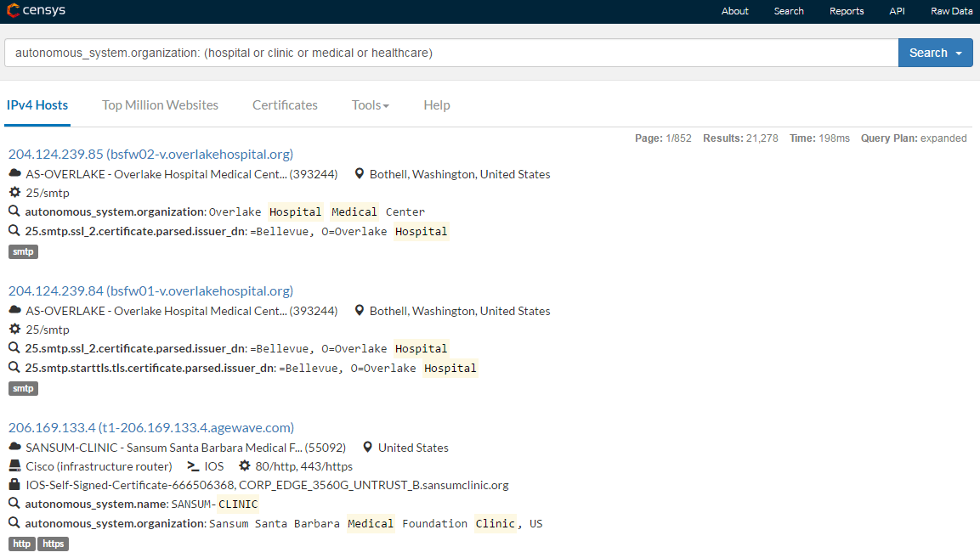
Task: Click lock icon beside IOS-Self-Signed-Certificate
Action: (x=14, y=484)
